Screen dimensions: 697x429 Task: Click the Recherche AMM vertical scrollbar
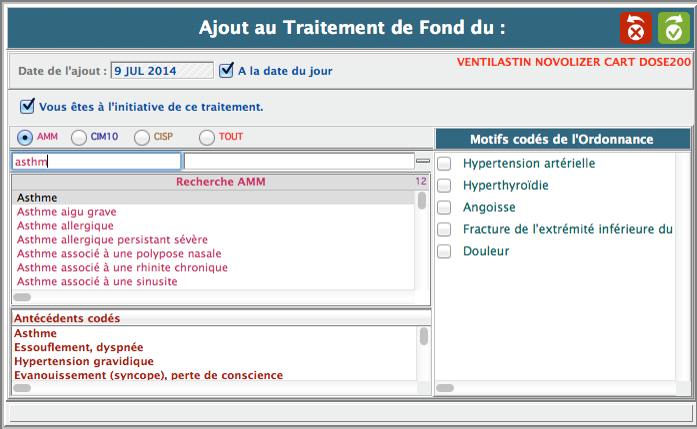point(422,240)
